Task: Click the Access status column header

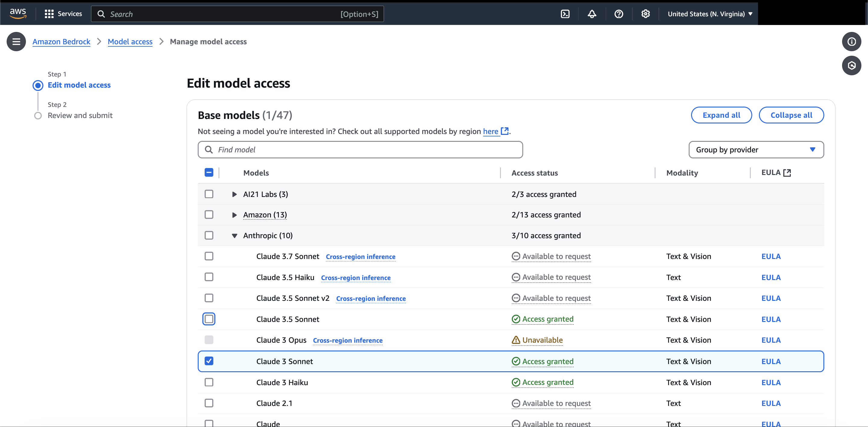Action: pos(535,173)
